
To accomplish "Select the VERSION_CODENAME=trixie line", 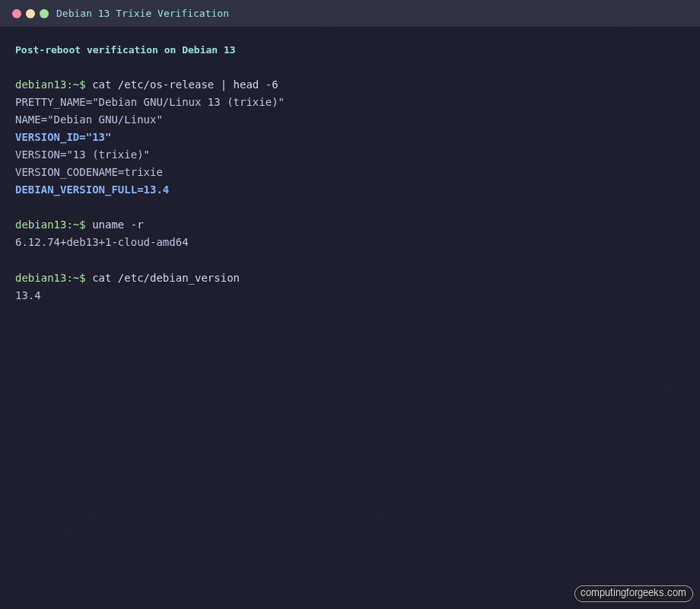I will click(x=89, y=172).
